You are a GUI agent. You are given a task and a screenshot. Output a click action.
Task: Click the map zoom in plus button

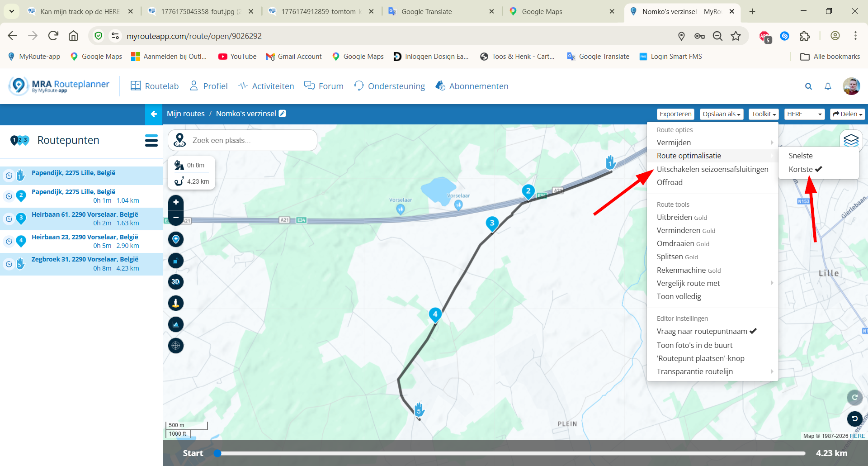point(176,202)
